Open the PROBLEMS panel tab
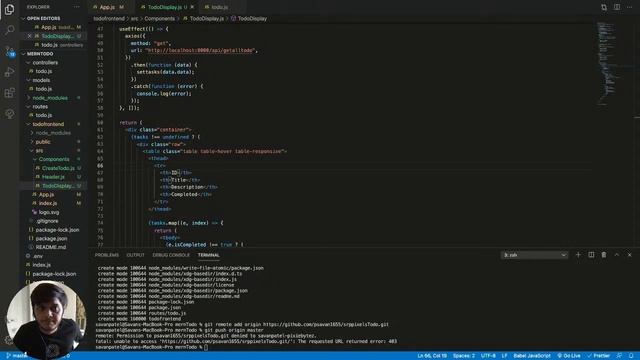Image resolution: width=640 pixels, height=360 pixels. coord(107,255)
